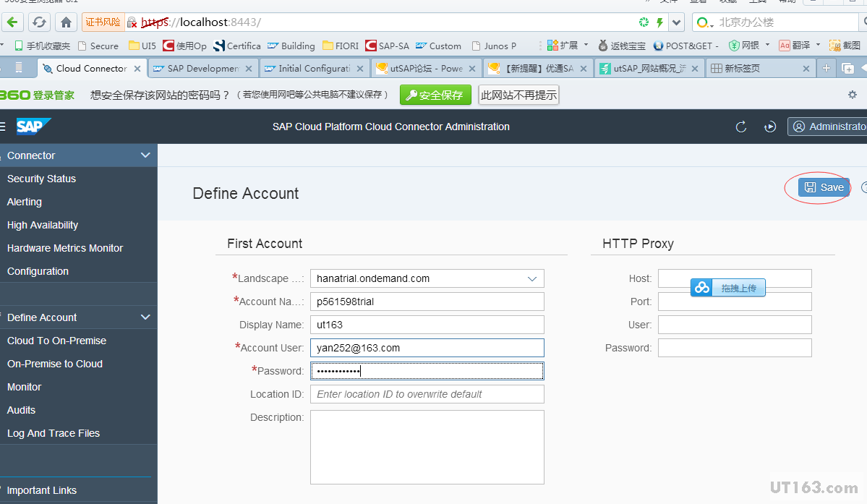Image resolution: width=867 pixels, height=504 pixels.
Task: Open the 手机收藏夹 mobile favorites bookmark
Action: (x=43, y=46)
